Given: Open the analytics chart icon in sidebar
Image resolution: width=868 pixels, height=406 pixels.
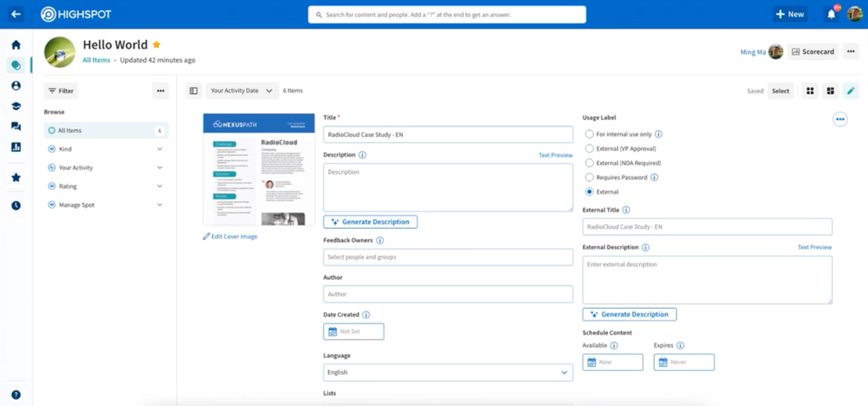Looking at the screenshot, I should coord(16,147).
